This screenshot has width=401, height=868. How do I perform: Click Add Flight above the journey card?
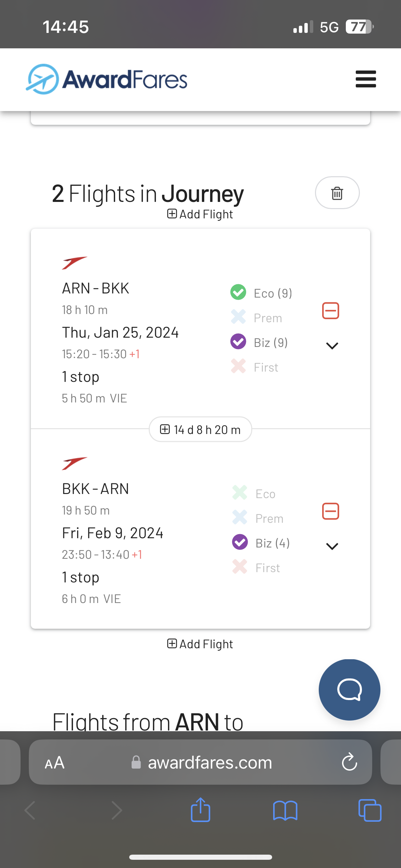click(x=200, y=214)
